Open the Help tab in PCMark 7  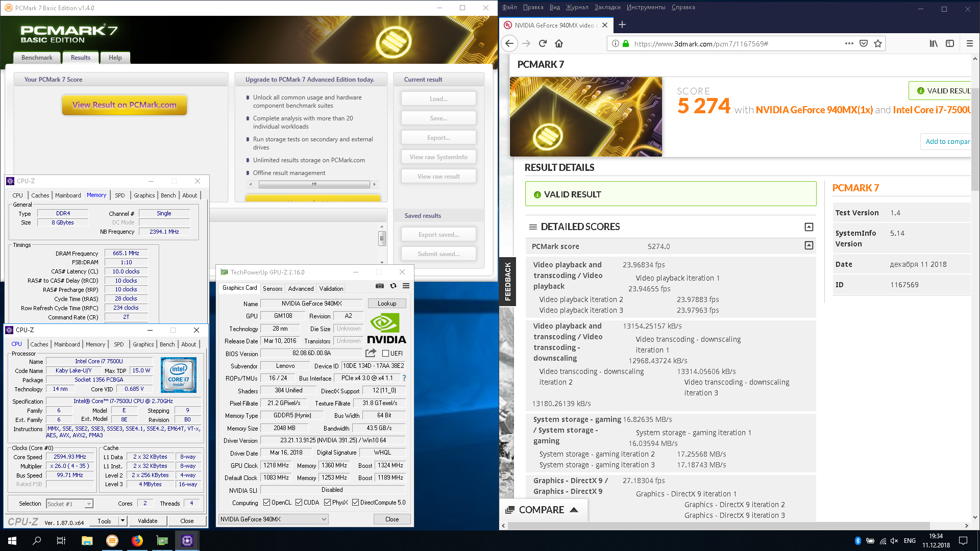115,58
